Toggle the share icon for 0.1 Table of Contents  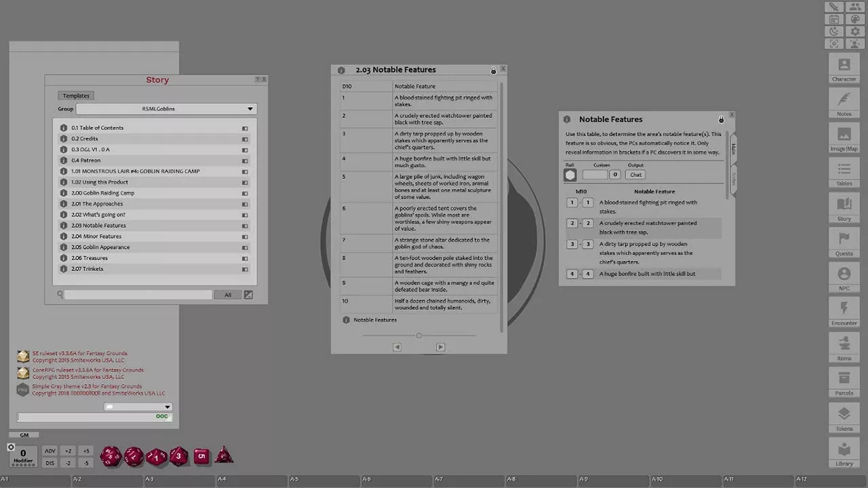245,128
